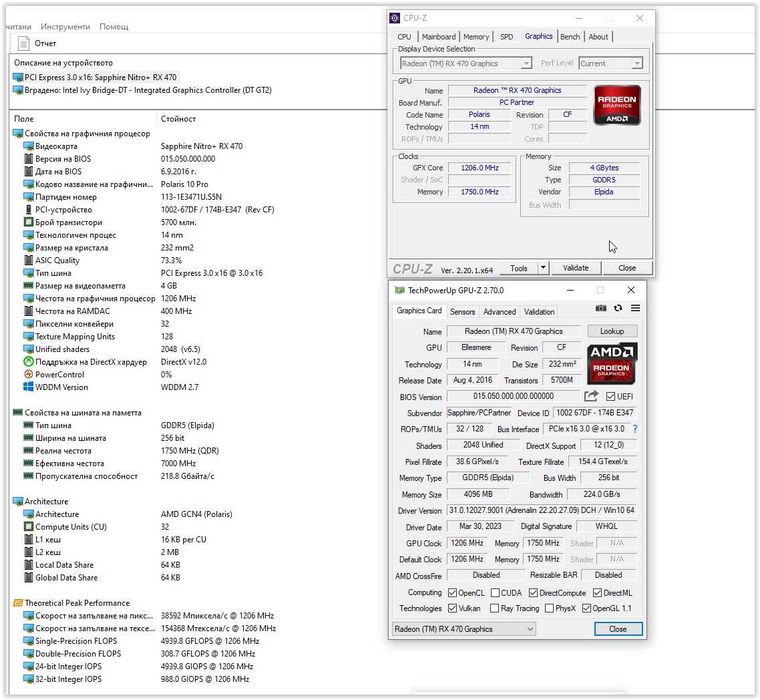Click the Ширина на шината memory icon
This screenshot has height=700, width=760.
[29, 438]
